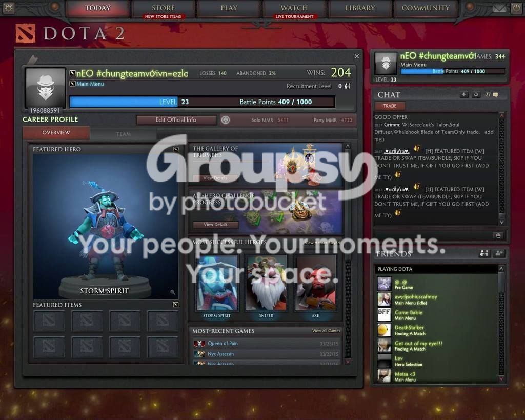The width and height of the screenshot is (525, 420).
Task: Open the friends party invite icon
Action: (484, 253)
